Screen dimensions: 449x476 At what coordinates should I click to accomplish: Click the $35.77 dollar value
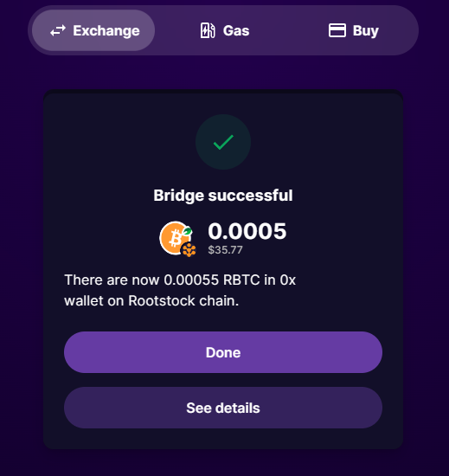point(225,250)
